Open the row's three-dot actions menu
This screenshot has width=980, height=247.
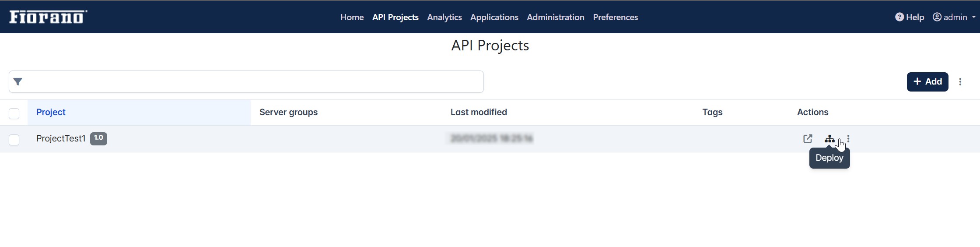(848, 139)
